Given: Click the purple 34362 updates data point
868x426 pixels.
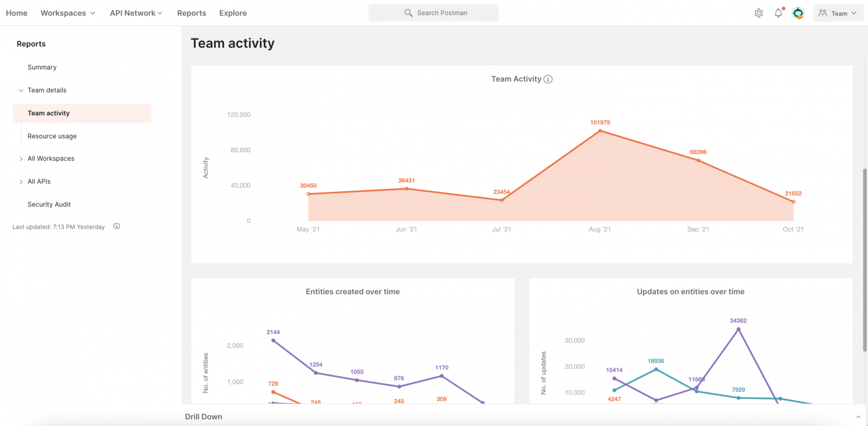Looking at the screenshot, I should 738,329.
